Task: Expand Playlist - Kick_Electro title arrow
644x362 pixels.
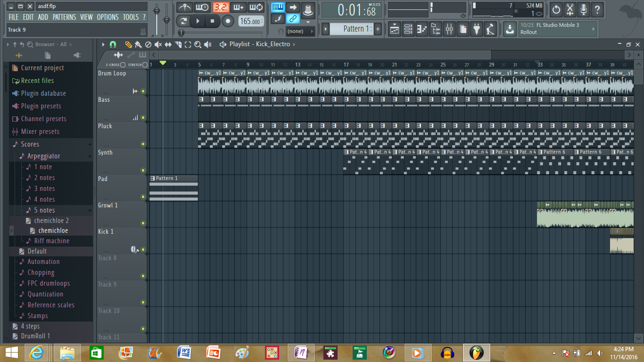Action: [295, 44]
